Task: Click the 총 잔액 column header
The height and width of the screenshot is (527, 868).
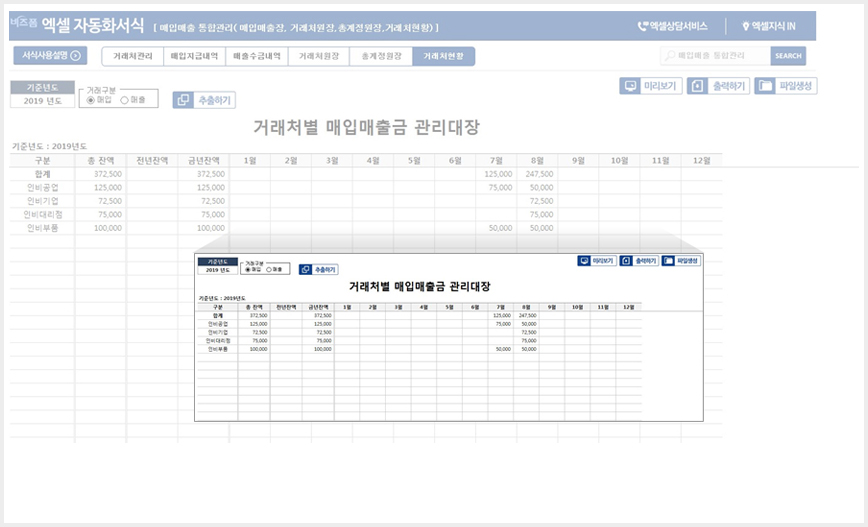Action: [101, 161]
